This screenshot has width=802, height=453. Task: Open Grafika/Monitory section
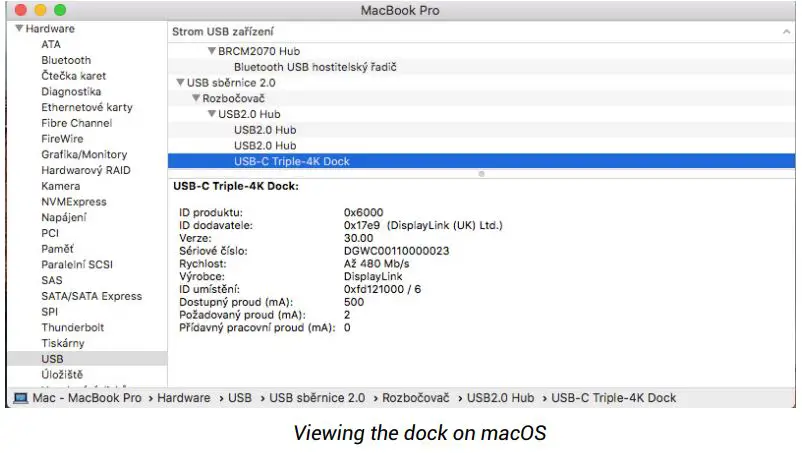click(84, 154)
